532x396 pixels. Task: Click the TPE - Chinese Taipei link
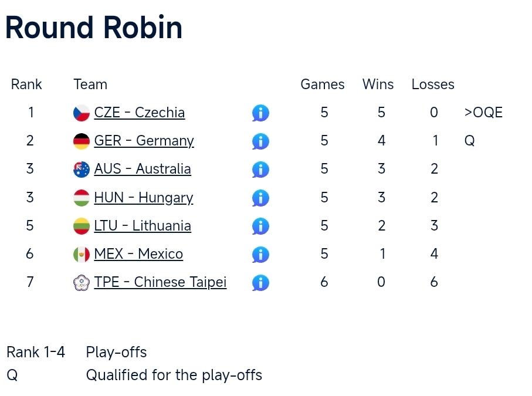tap(160, 282)
